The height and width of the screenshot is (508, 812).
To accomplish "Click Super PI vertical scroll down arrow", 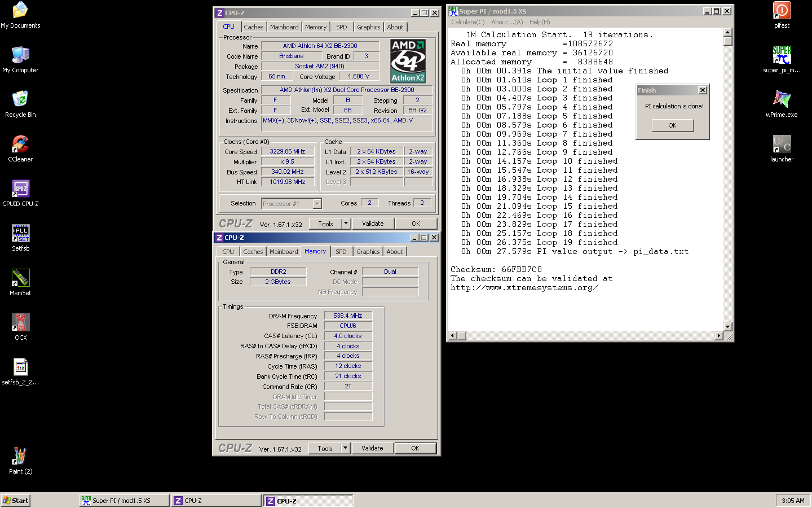I will [x=728, y=326].
